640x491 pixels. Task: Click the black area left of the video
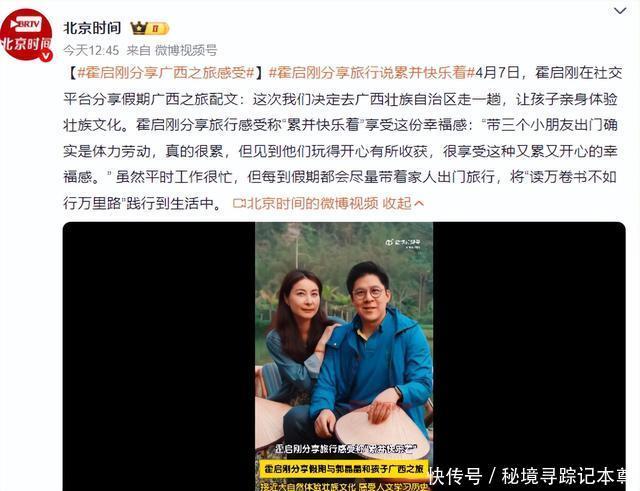click(x=159, y=356)
